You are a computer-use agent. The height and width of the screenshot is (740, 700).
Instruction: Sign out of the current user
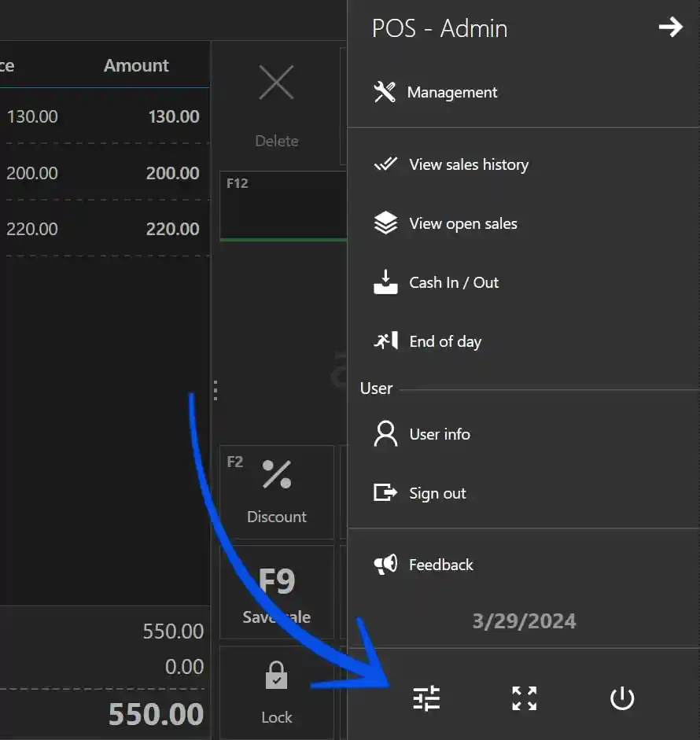point(438,493)
